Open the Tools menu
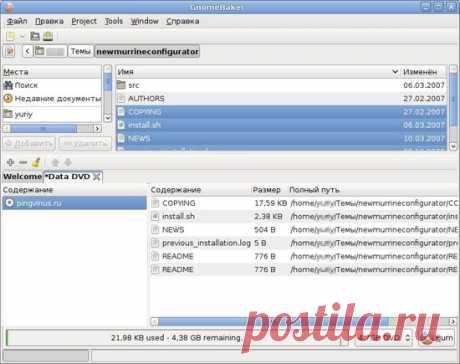The width and height of the screenshot is (460, 364). click(114, 21)
